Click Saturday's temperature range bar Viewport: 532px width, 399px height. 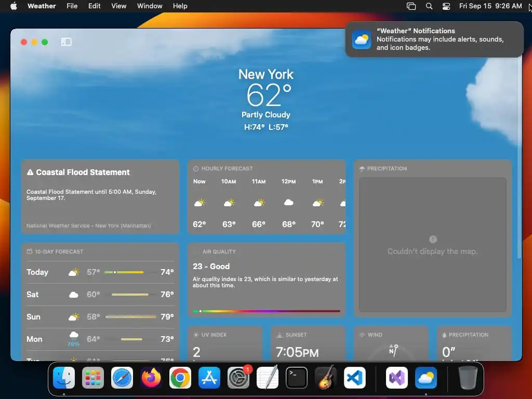[x=130, y=295]
